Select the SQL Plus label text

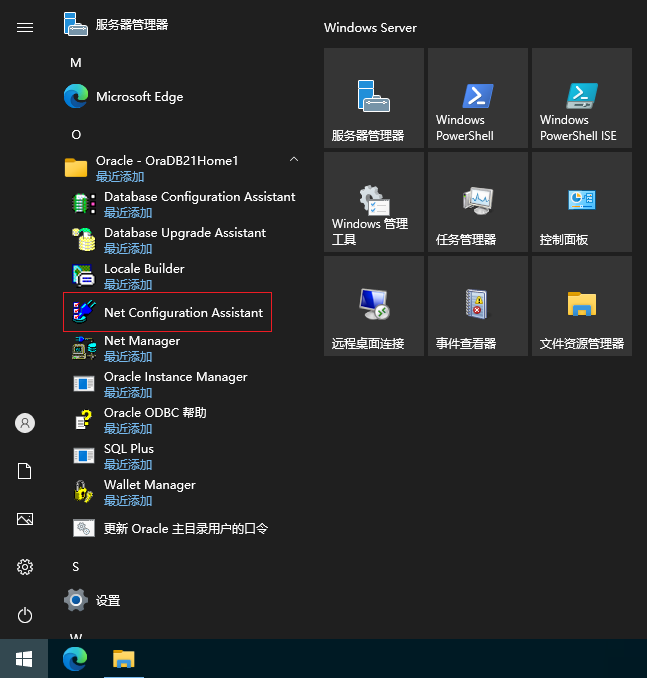(x=129, y=448)
